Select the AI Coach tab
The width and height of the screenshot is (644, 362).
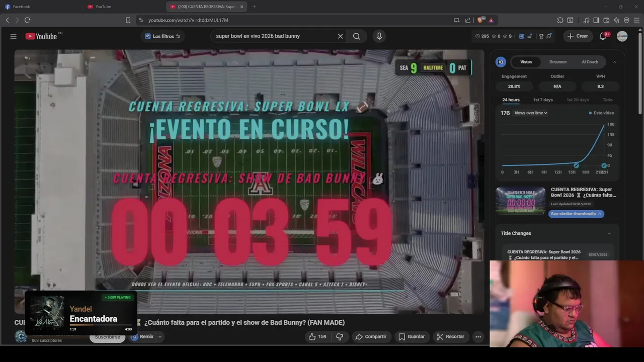pyautogui.click(x=590, y=62)
